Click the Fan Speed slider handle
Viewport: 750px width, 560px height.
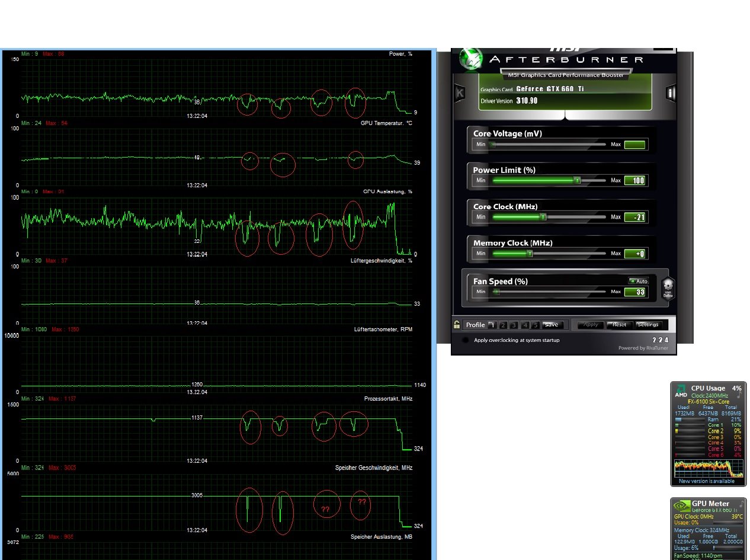click(x=496, y=292)
